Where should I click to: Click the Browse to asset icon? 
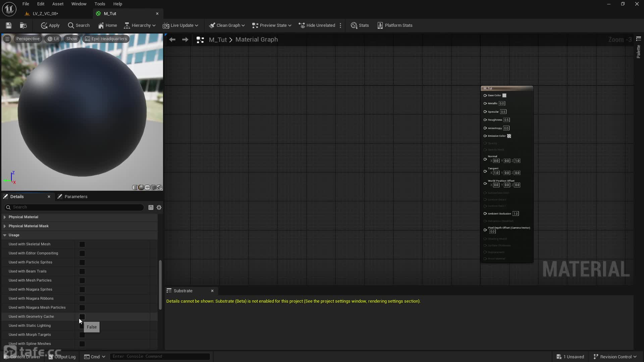(x=23, y=25)
